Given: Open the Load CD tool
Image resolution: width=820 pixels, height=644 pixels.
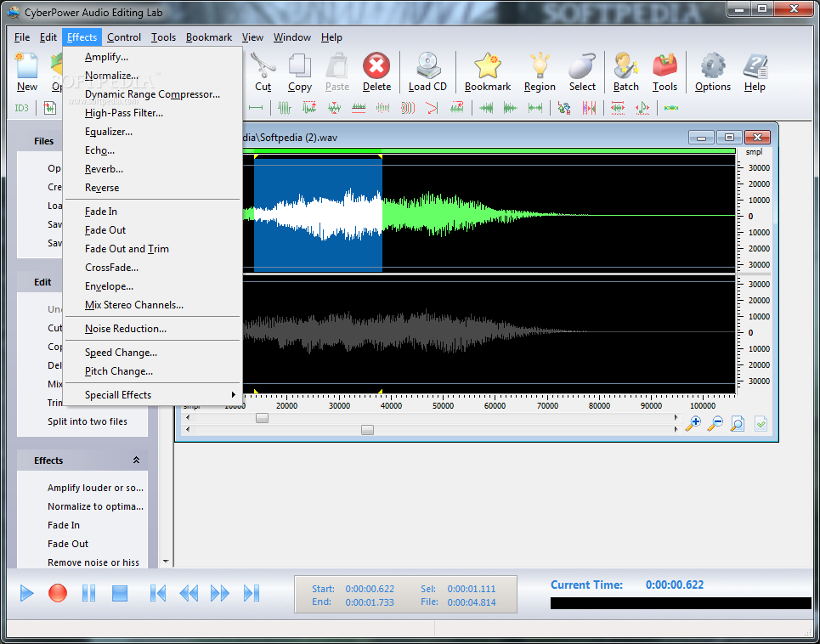Looking at the screenshot, I should (x=427, y=72).
